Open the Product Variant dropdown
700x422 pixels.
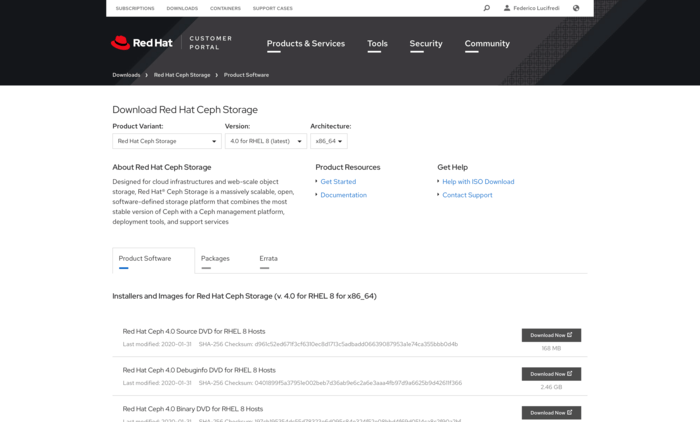tap(167, 141)
